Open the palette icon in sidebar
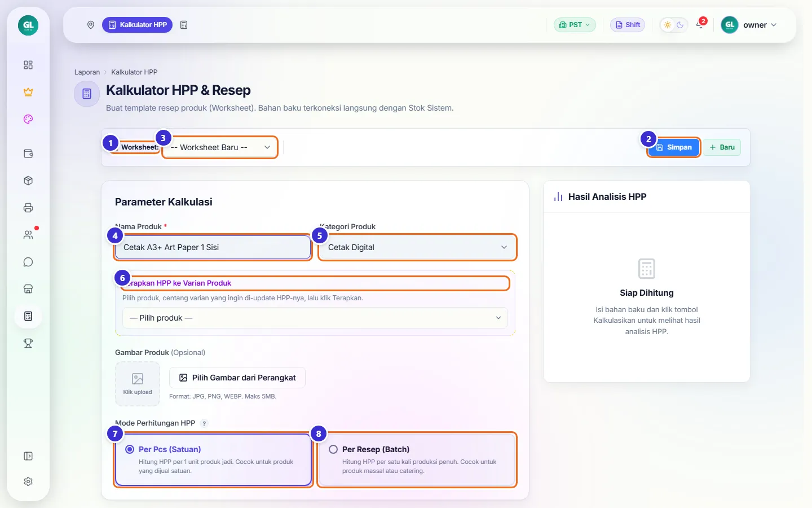 tap(28, 119)
